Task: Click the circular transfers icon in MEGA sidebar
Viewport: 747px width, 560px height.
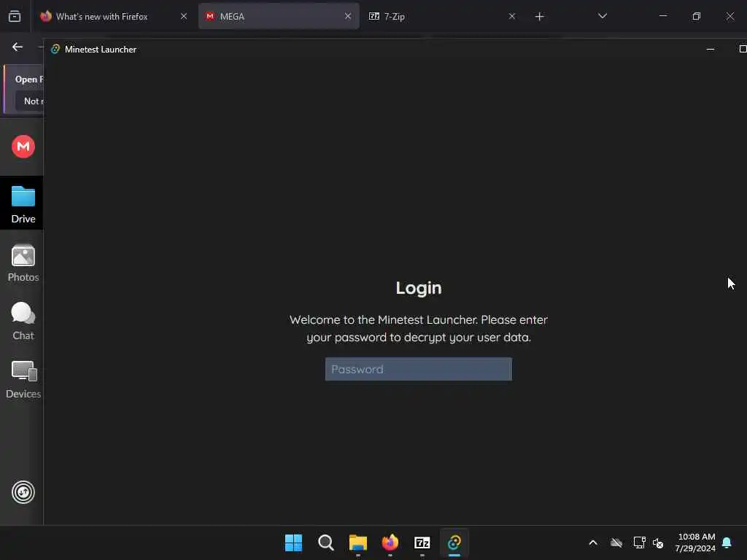Action: tap(23, 492)
